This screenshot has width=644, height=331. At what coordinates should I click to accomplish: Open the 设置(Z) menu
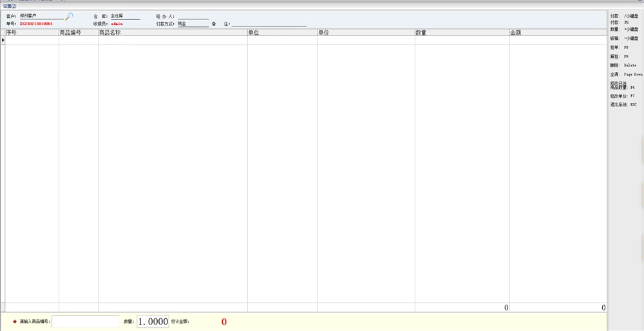[x=10, y=6]
